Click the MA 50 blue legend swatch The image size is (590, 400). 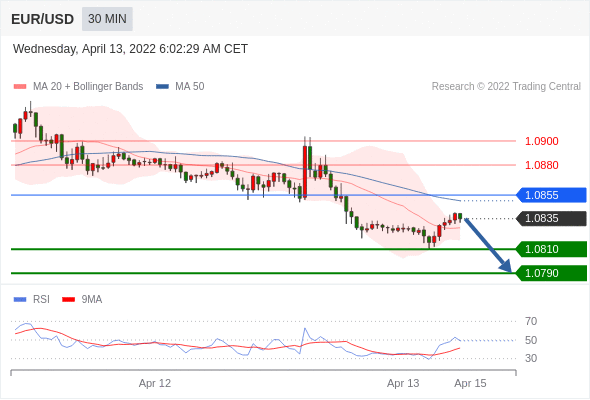click(x=162, y=87)
